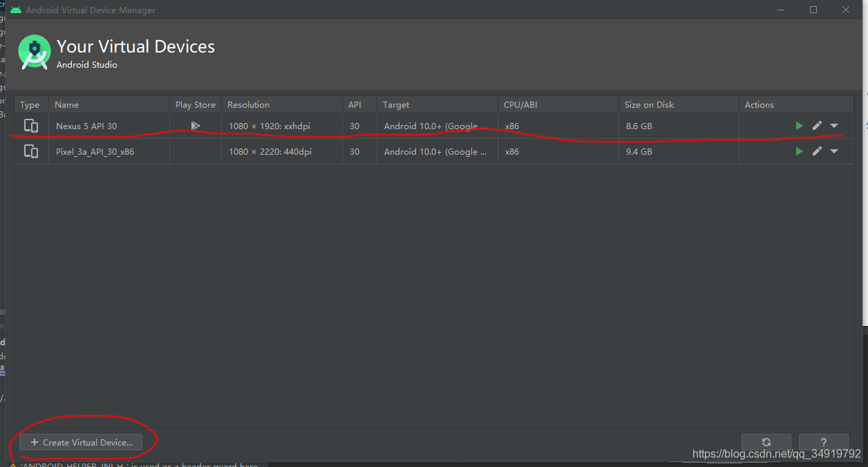The image size is (868, 467).
Task: Click Nexus 5 device type icon
Action: pyautogui.click(x=31, y=126)
